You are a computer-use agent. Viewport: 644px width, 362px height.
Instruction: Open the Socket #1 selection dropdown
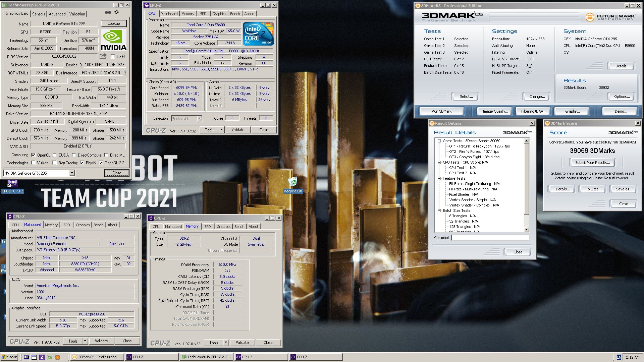click(199, 118)
